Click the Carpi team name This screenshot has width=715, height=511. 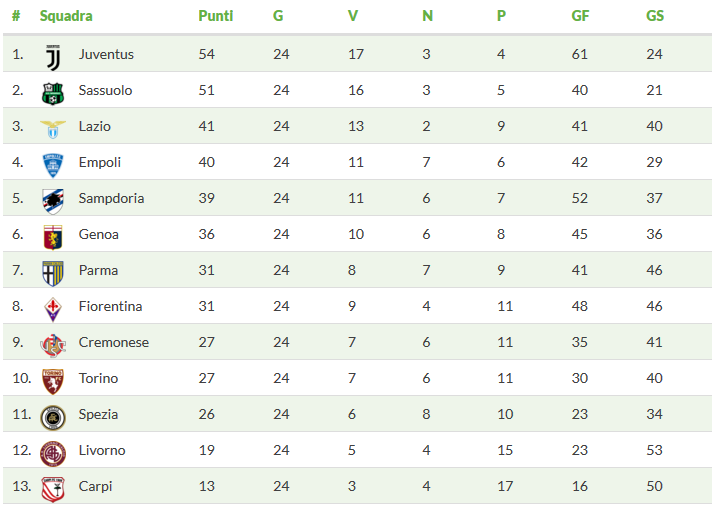[x=95, y=486]
